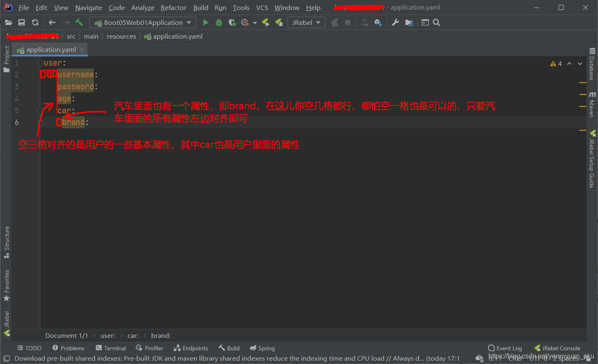Image resolution: width=598 pixels, height=364 pixels.
Task: Click Search Everywhere magnifier icon
Action: click(x=436, y=22)
